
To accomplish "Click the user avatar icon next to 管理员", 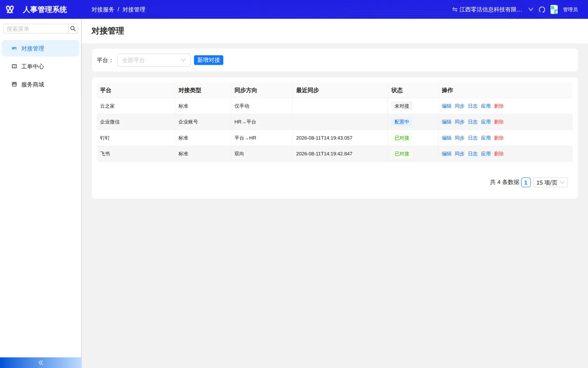I will (x=554, y=9).
